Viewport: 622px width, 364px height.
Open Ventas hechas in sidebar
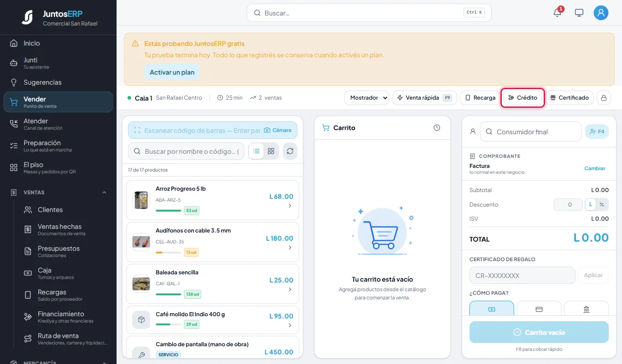[x=66, y=229]
